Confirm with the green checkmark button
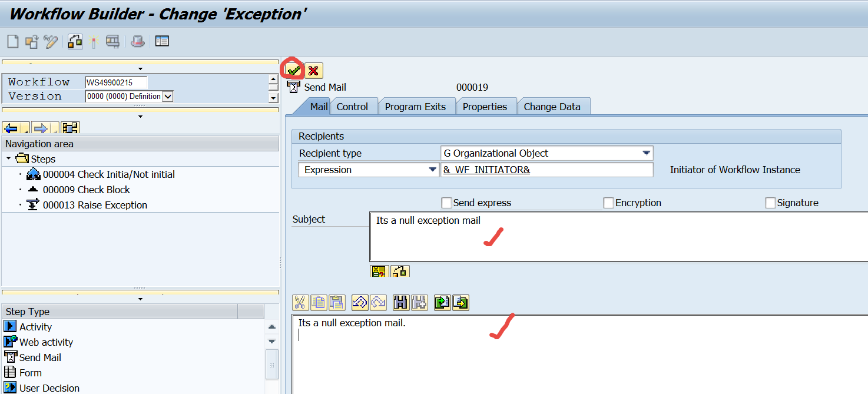This screenshot has height=394, width=868. tap(293, 70)
